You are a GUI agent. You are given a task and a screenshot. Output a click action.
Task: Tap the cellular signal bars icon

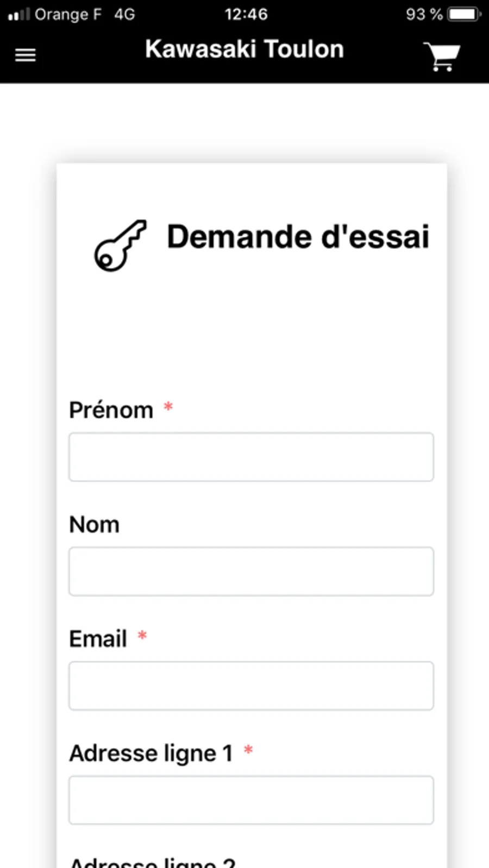(18, 15)
